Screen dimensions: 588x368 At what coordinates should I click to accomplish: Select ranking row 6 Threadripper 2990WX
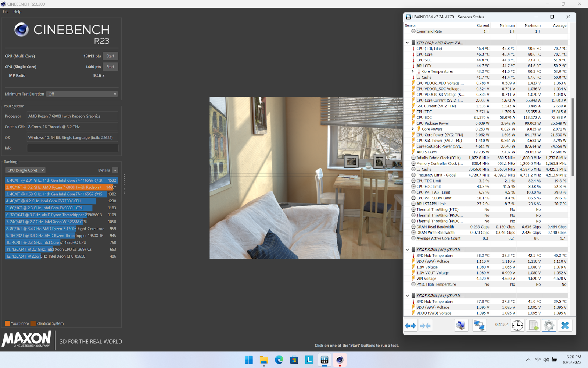pos(61,215)
